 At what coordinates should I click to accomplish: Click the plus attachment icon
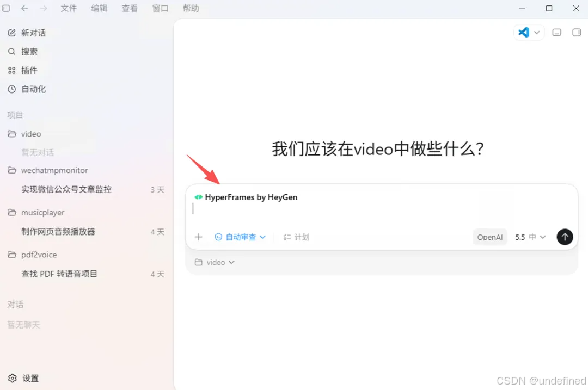click(198, 237)
